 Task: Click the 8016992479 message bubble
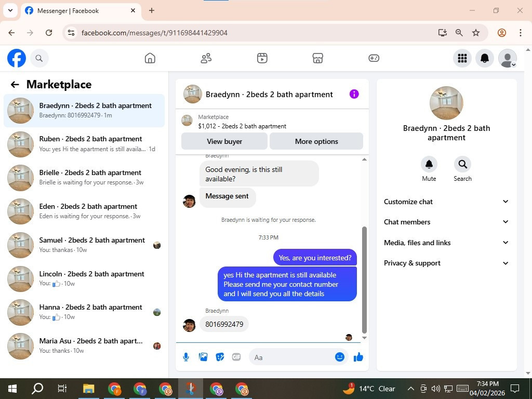click(224, 324)
